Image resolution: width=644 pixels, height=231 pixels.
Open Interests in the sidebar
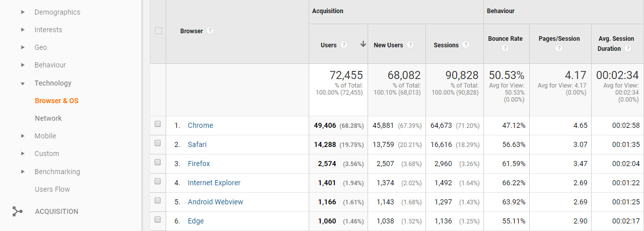pos(48,30)
